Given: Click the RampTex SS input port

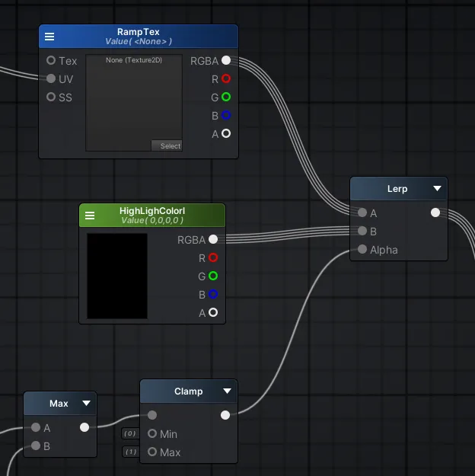Looking at the screenshot, I should pyautogui.click(x=51, y=97).
